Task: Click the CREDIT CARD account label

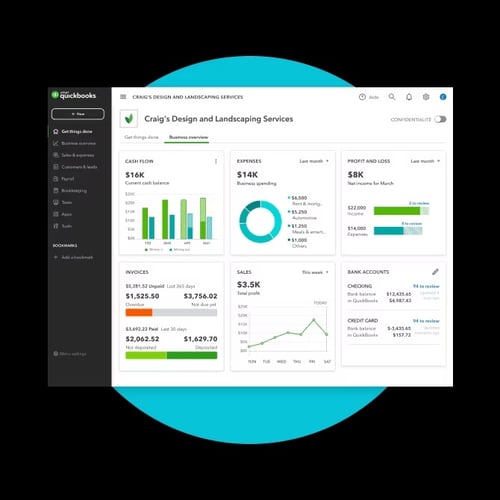Action: click(x=363, y=320)
